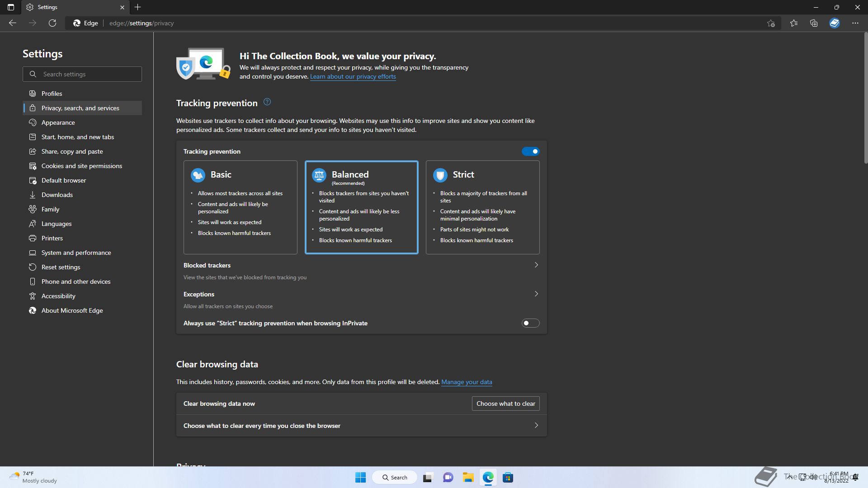Close the Settings tab

coord(122,7)
